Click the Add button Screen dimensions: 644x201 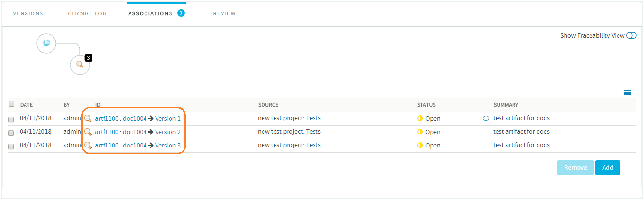608,167
